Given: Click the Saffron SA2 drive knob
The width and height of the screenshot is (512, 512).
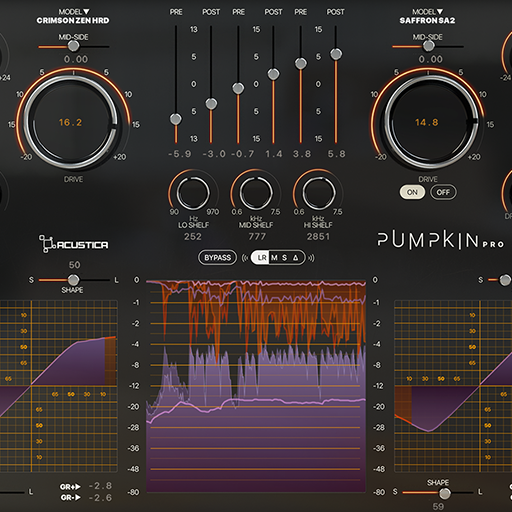Looking at the screenshot, I should pos(428,122).
